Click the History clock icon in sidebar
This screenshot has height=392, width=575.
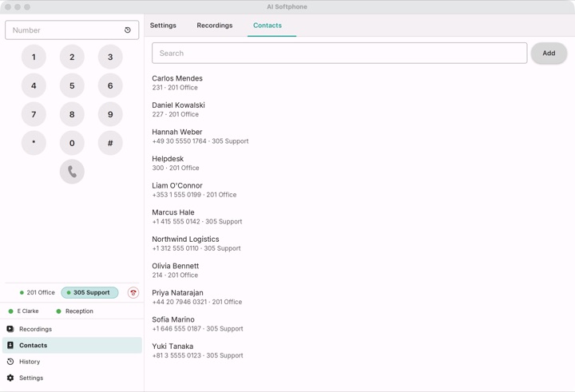coord(10,362)
